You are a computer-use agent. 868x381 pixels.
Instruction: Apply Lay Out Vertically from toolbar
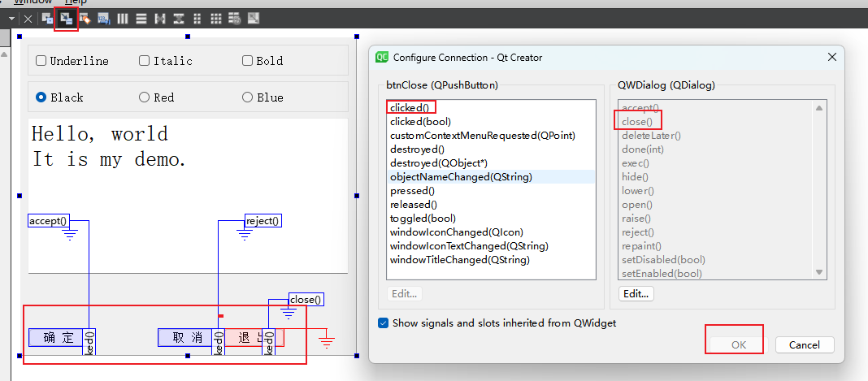coord(141,18)
